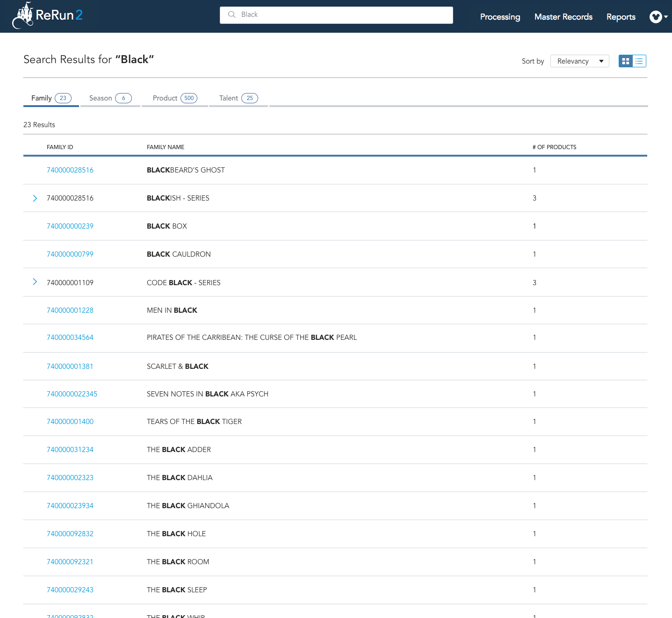Open family ID 740000001381 for Scarlet & Black

coord(70,366)
